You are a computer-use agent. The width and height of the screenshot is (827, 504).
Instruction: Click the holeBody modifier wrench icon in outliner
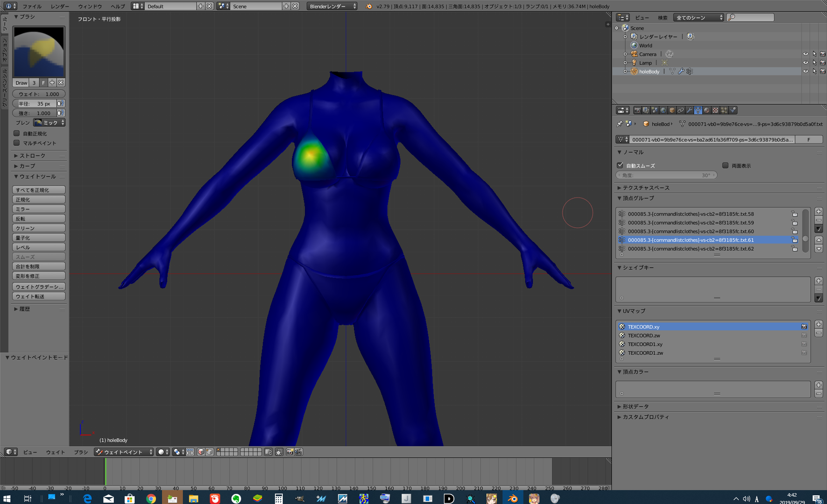pos(681,71)
